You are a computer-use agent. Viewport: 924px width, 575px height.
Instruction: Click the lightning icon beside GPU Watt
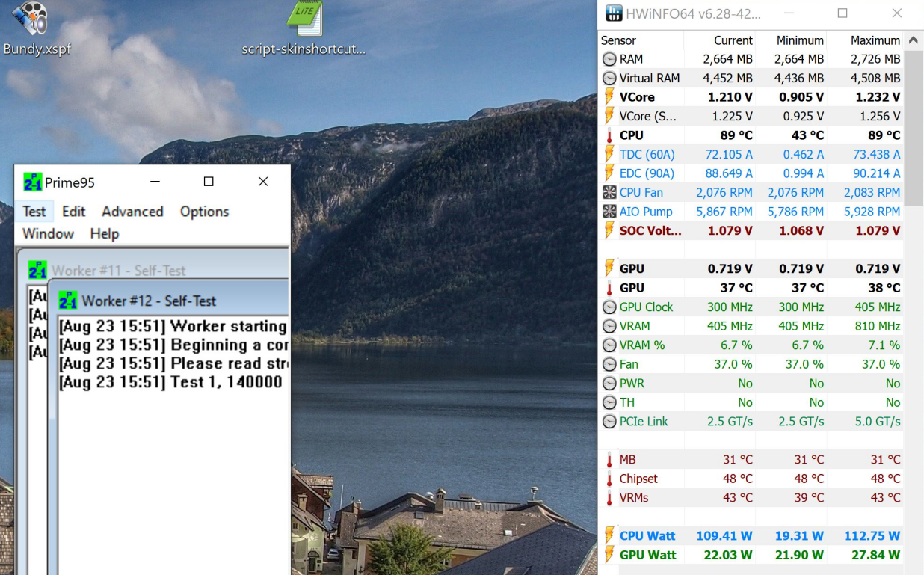click(610, 555)
